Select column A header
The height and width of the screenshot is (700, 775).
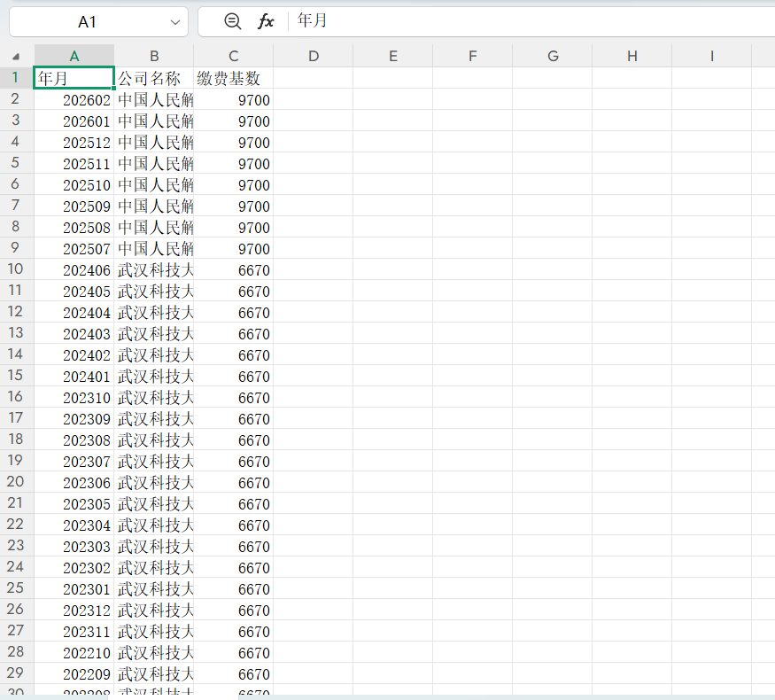(x=74, y=56)
